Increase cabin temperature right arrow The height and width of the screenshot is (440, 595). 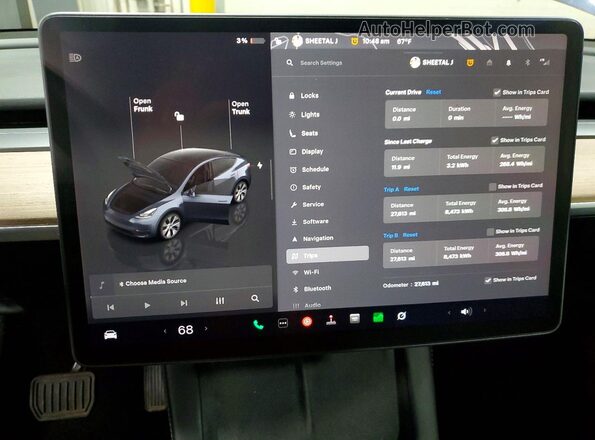pos(206,328)
